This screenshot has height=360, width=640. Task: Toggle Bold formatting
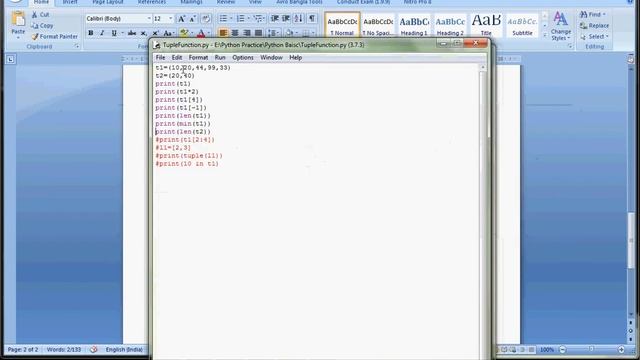91,33
